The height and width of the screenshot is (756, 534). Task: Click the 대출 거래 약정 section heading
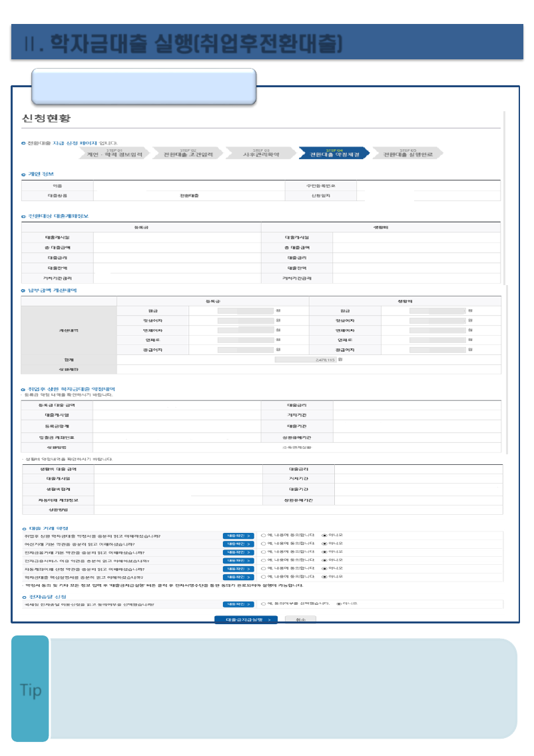tap(49, 528)
